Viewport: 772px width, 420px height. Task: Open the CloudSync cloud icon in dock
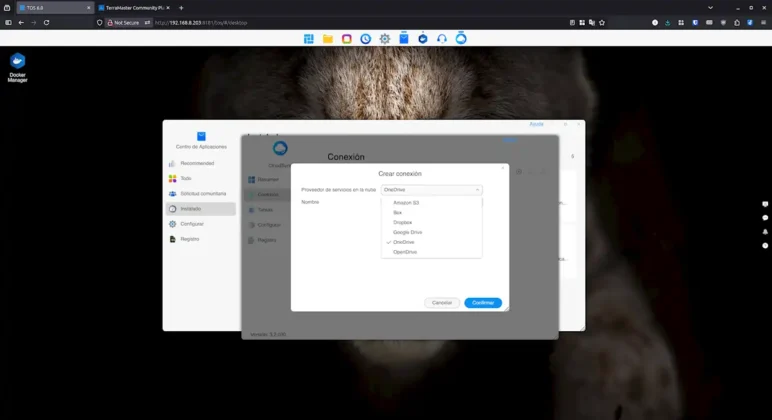461,39
